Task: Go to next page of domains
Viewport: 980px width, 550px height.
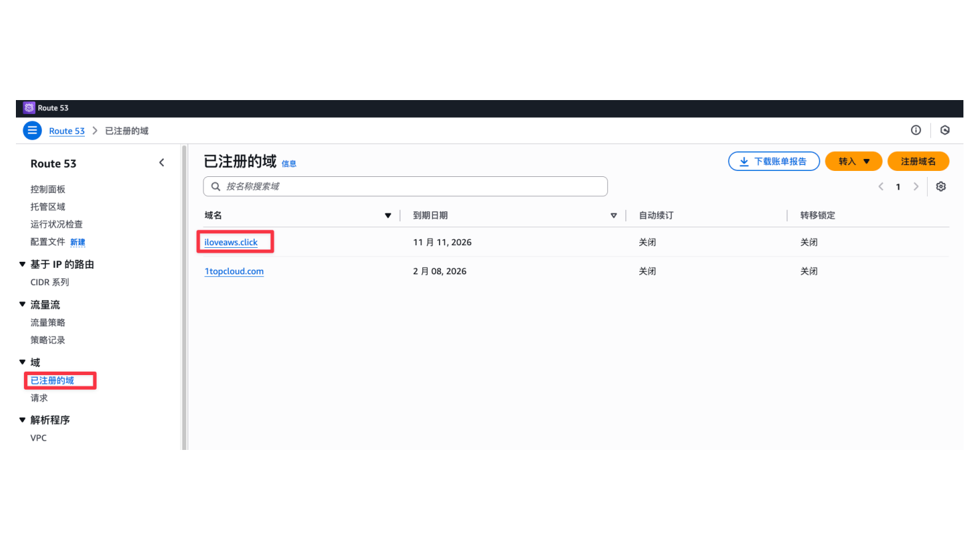Action: tap(916, 187)
